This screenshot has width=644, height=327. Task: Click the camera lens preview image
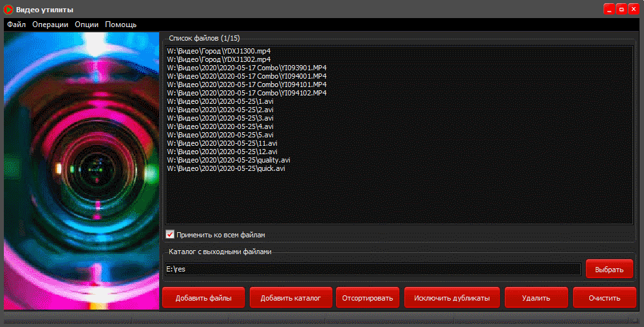(x=81, y=171)
